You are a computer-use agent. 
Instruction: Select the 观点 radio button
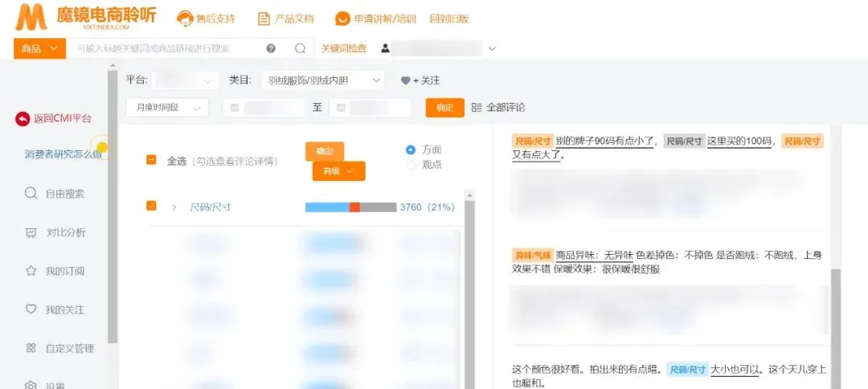(x=410, y=164)
